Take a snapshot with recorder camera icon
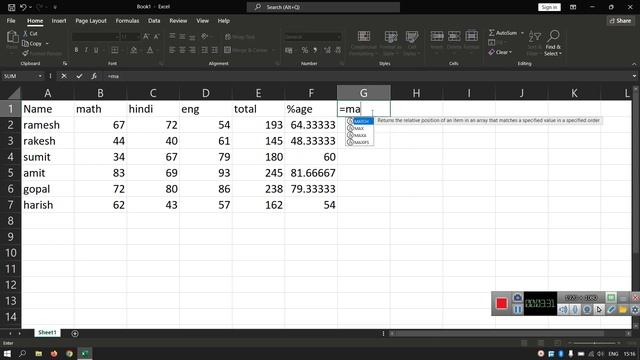This screenshot has width=640, height=360. pyautogui.click(x=518, y=298)
